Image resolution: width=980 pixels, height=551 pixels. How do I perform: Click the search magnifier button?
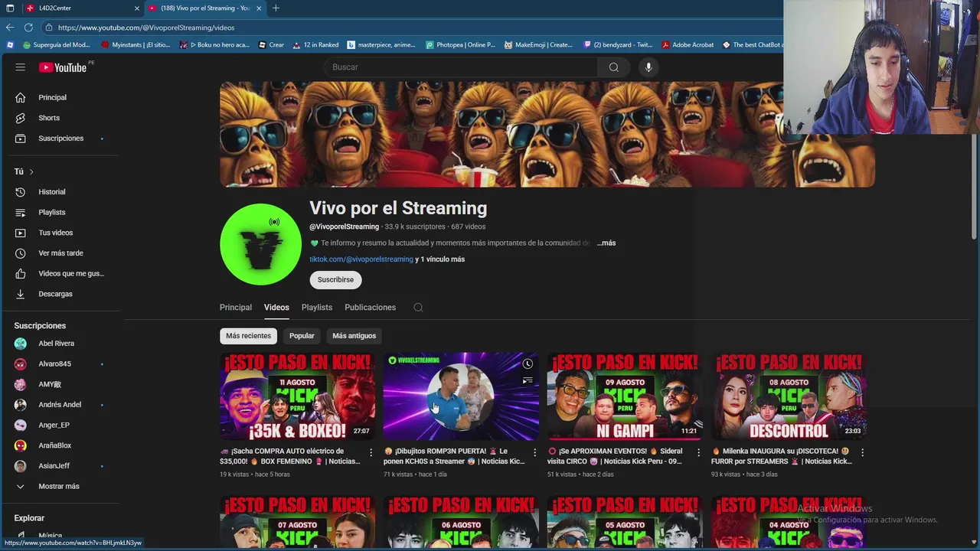click(614, 67)
